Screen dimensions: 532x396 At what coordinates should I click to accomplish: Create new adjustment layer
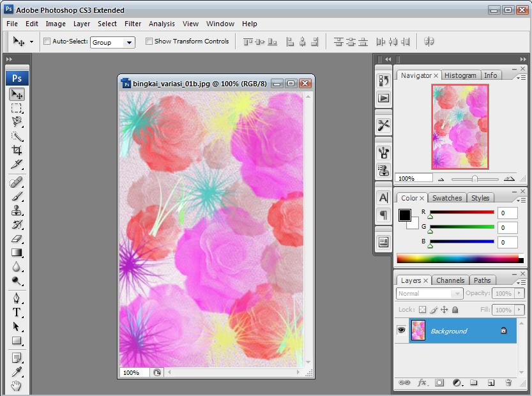[458, 383]
